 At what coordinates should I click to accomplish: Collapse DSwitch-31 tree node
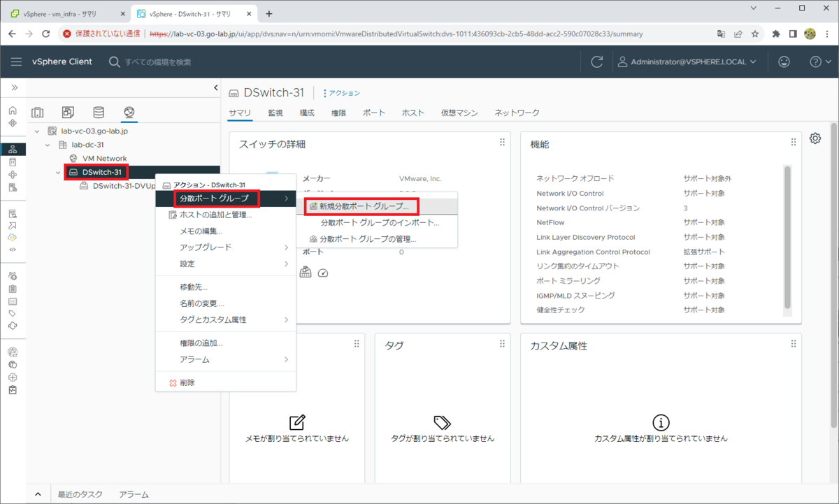coord(58,173)
